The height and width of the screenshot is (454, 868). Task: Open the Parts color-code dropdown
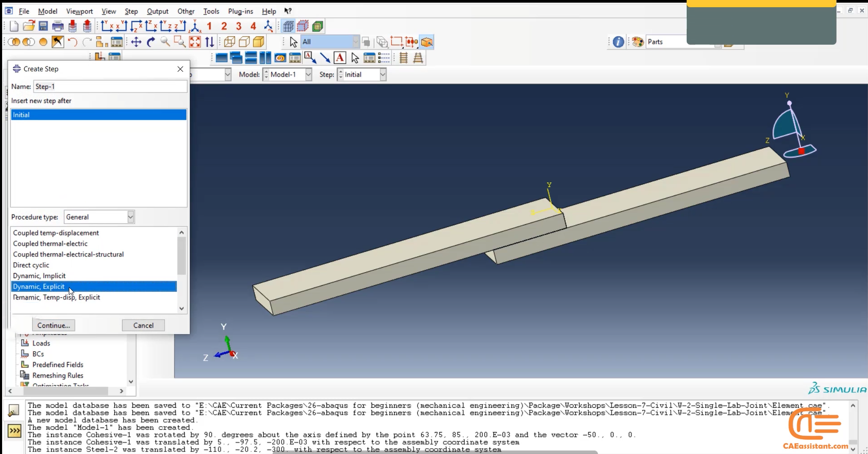coord(683,42)
